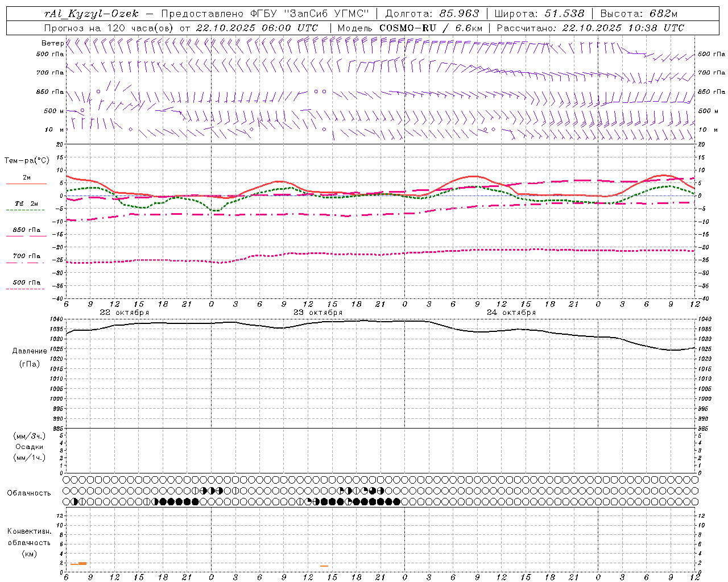Click the '700 гПа' temperature legend entry
728x582 pixels.
pos(27,256)
